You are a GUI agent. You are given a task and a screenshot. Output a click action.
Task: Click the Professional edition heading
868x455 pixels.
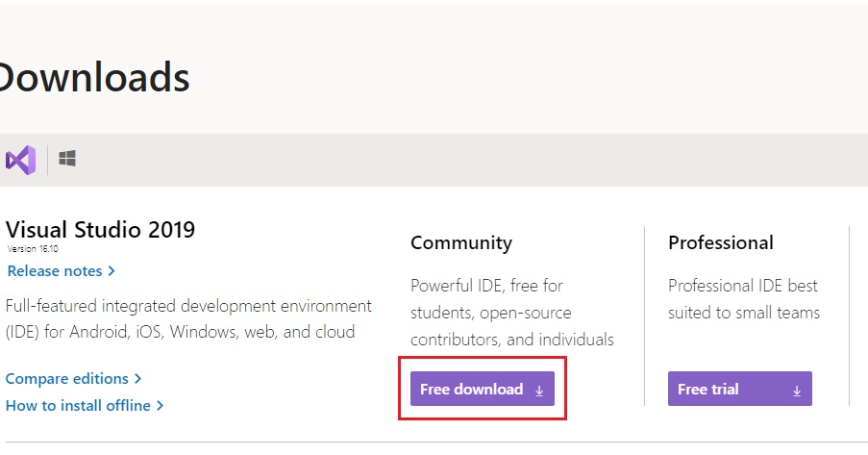click(720, 242)
